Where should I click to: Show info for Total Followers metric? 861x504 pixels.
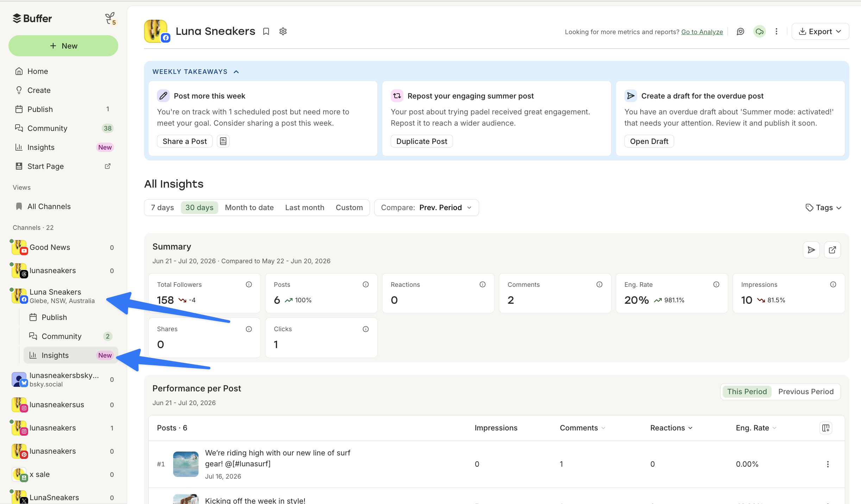tap(249, 284)
